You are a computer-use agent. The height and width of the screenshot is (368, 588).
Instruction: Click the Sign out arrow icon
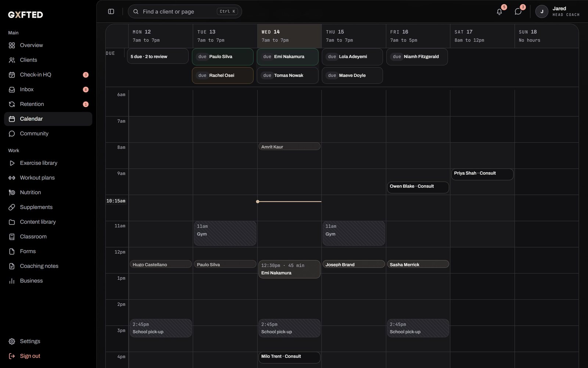coord(12,356)
